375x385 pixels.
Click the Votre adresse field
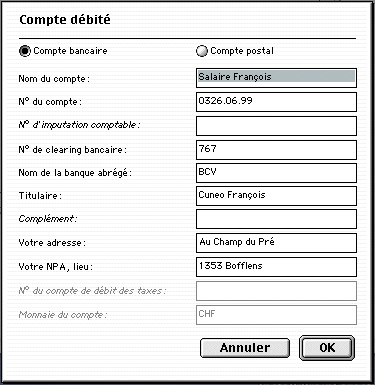276,243
